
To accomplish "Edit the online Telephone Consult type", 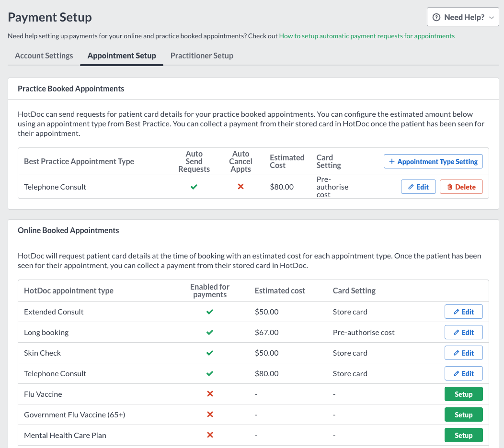I will [463, 373].
